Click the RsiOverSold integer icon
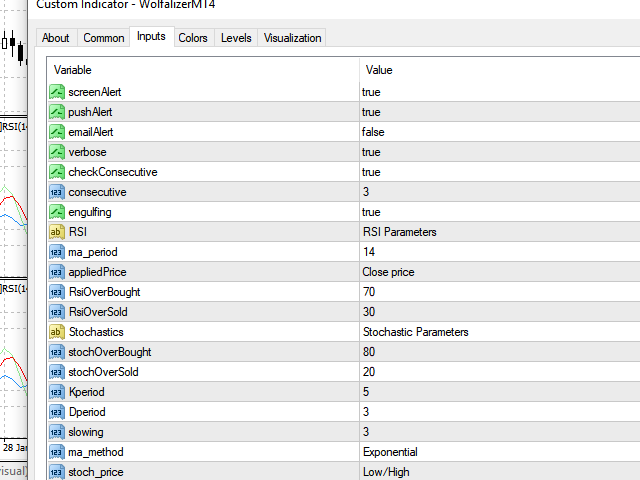The height and width of the screenshot is (480, 640). (57, 312)
